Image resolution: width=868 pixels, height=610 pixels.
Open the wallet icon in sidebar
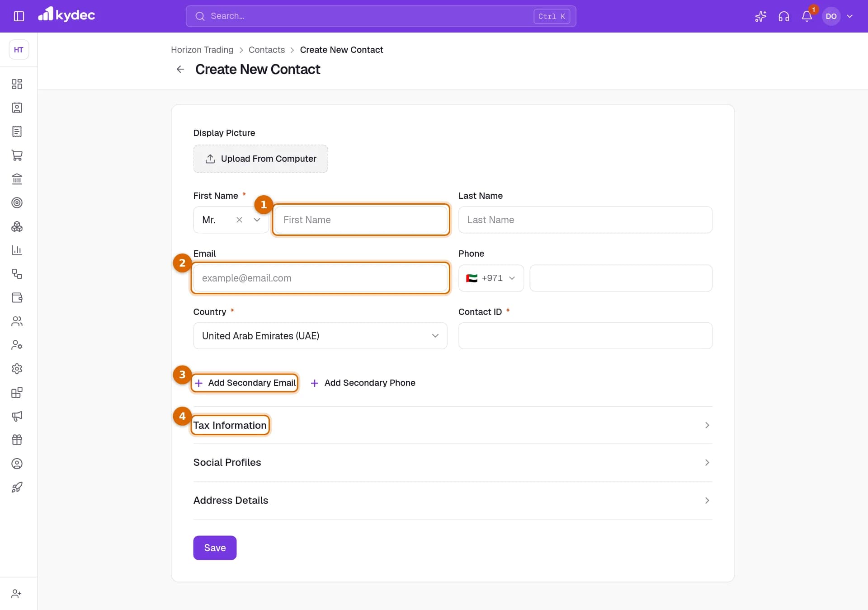tap(17, 297)
